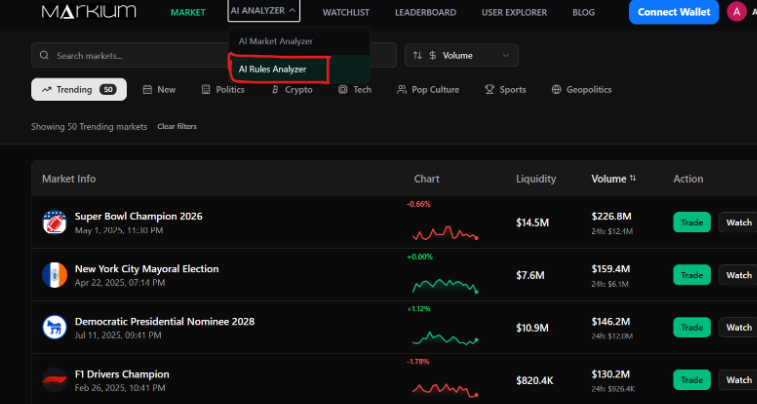Switch to the Crypto category tab

click(x=292, y=90)
